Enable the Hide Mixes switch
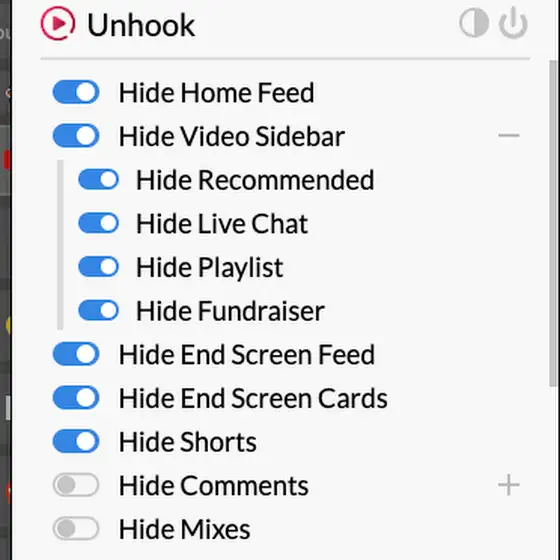The height and width of the screenshot is (560, 560). (x=76, y=529)
